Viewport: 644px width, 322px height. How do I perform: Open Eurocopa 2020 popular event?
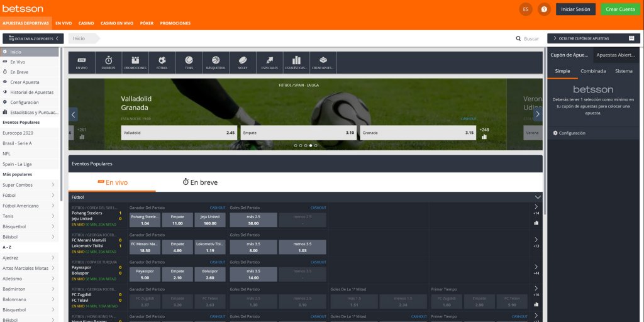coord(18,133)
